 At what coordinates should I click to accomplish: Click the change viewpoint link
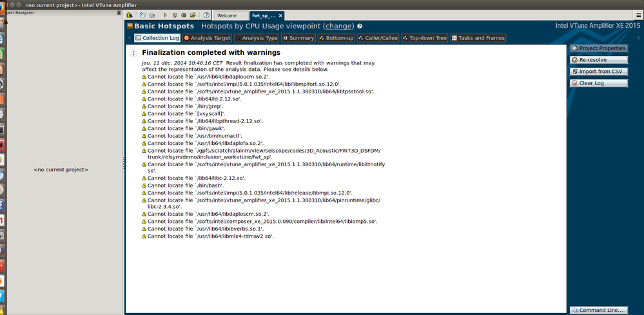click(x=339, y=26)
